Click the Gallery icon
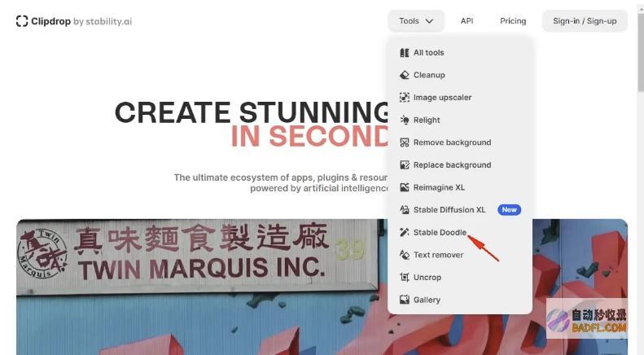Image resolution: width=644 pixels, height=355 pixels. click(405, 300)
